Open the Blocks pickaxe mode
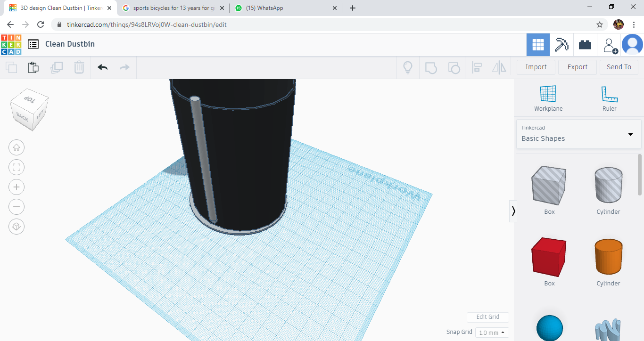The height and width of the screenshot is (341, 644). pyautogui.click(x=561, y=45)
